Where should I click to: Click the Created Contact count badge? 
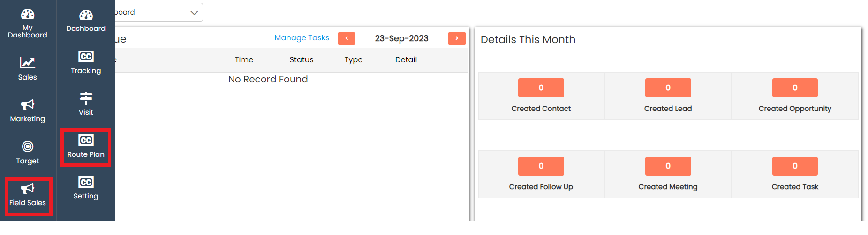click(x=541, y=88)
